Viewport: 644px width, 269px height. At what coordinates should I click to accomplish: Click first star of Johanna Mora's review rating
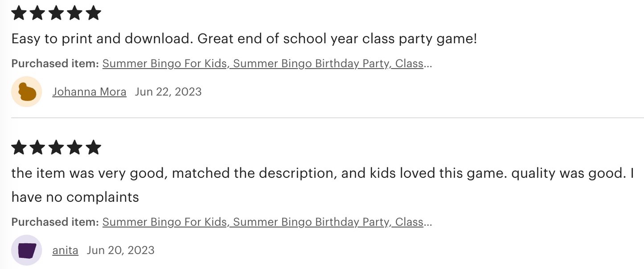pos(19,13)
